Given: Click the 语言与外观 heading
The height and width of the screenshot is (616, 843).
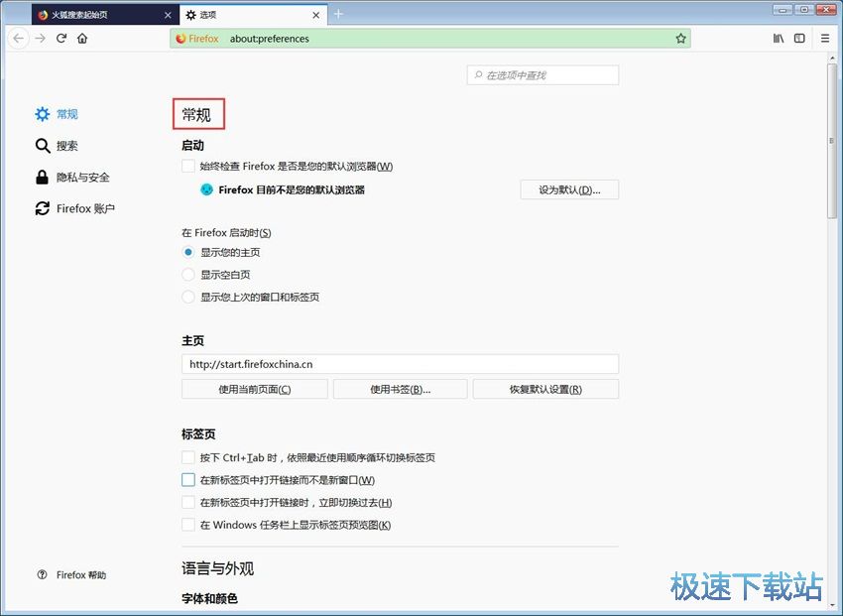Looking at the screenshot, I should (218, 568).
